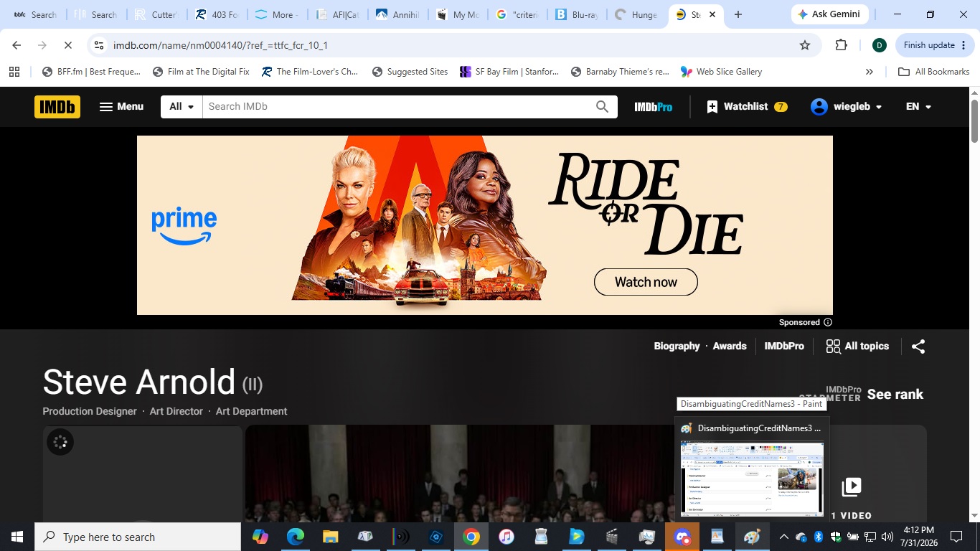Open the Chrome profile D avatar

879,45
